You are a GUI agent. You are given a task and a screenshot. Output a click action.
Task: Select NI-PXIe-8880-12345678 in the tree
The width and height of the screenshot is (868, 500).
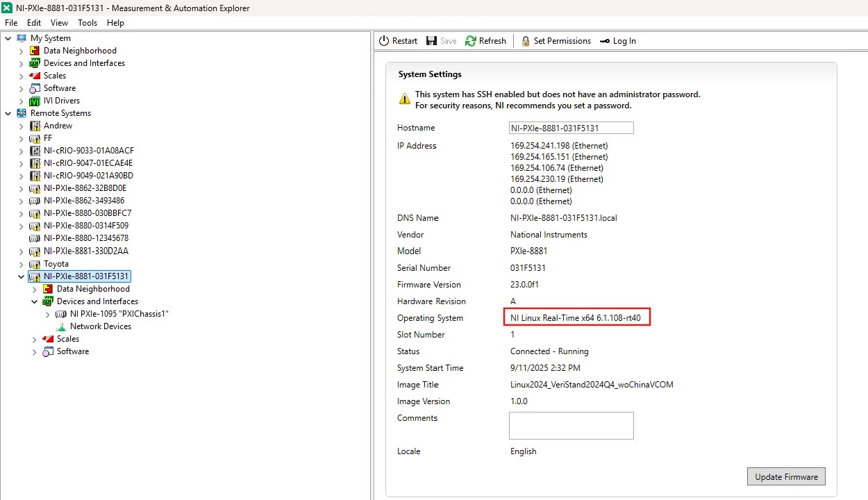(85, 238)
